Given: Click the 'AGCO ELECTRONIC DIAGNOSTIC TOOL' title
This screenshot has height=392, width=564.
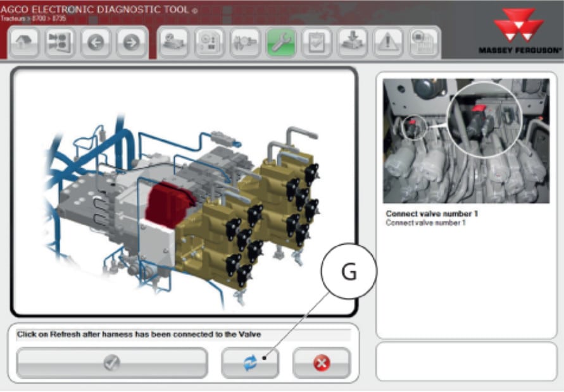Looking at the screenshot, I should pyautogui.click(x=95, y=9).
